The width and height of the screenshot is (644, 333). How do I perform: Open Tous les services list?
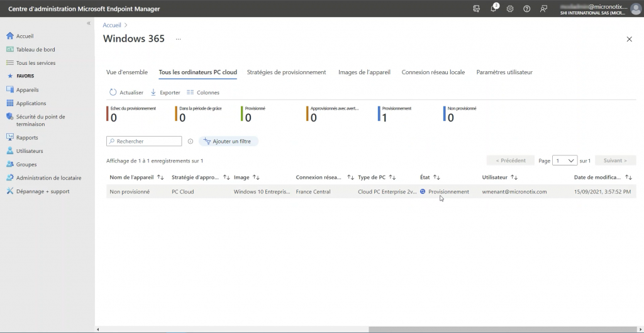point(36,63)
